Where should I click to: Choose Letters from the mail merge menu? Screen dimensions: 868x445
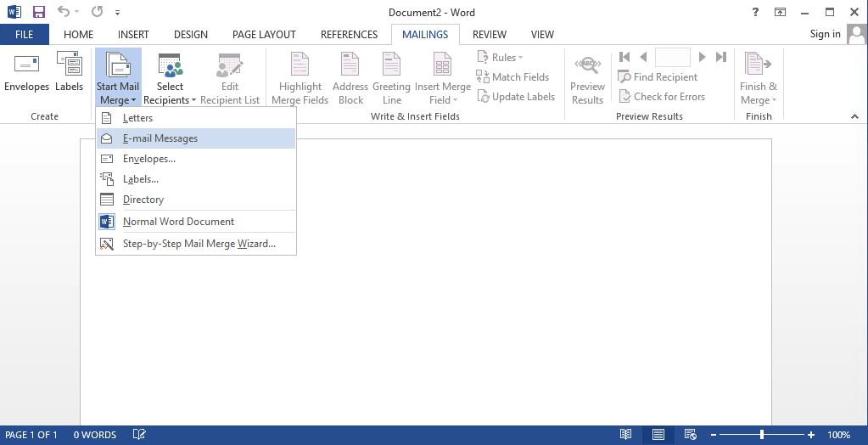196,118
